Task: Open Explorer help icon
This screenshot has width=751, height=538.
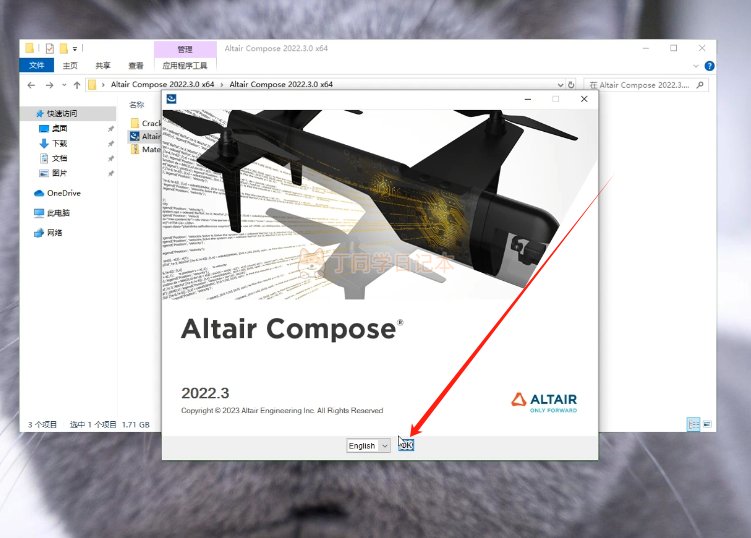Action: pos(709,66)
